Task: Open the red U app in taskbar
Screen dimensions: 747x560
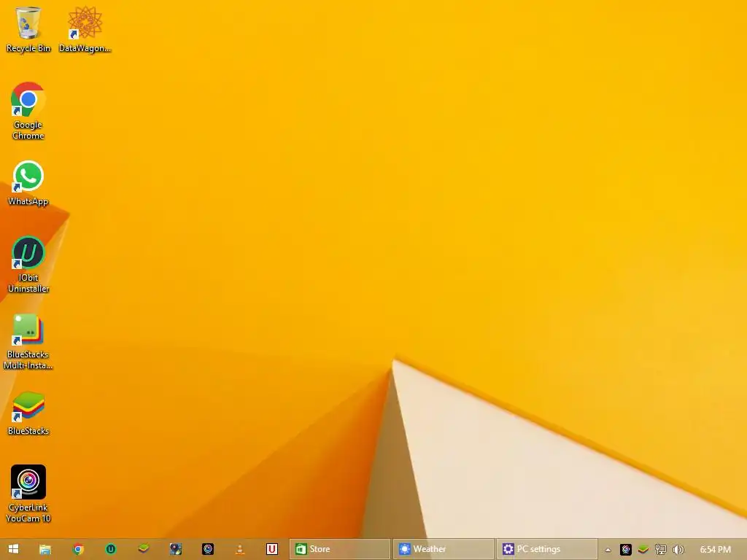Action: [x=272, y=549]
